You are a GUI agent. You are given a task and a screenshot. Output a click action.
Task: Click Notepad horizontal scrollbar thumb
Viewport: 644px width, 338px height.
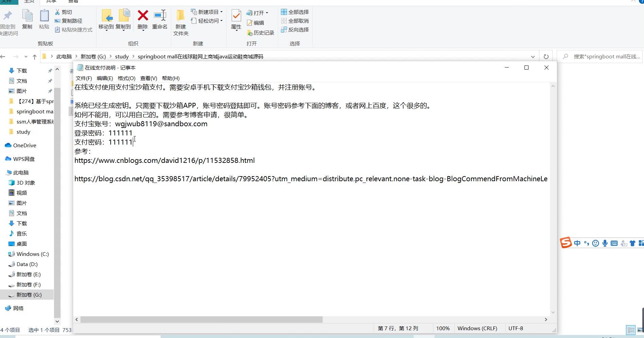[x=201, y=320]
